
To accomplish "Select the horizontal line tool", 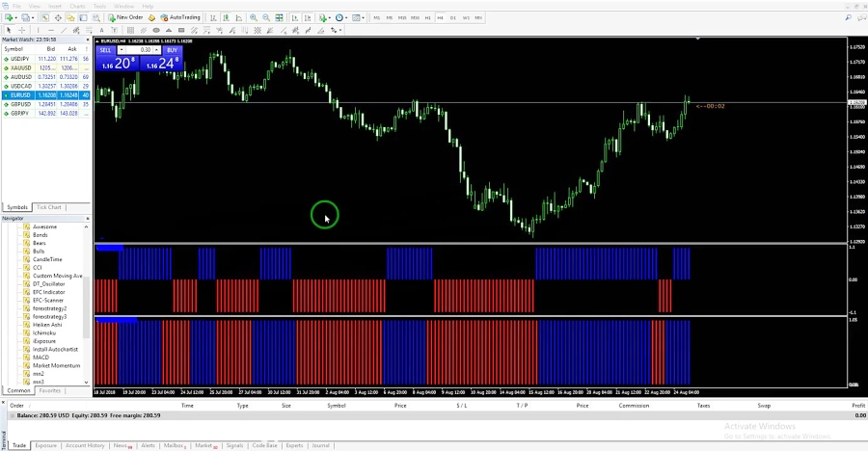I will pos(51,30).
